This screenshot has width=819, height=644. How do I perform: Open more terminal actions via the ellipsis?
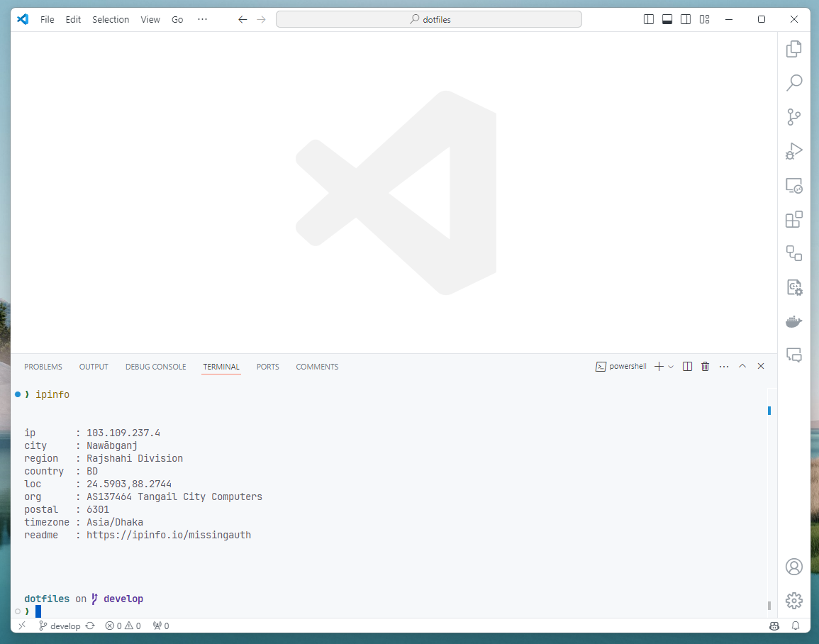724,366
